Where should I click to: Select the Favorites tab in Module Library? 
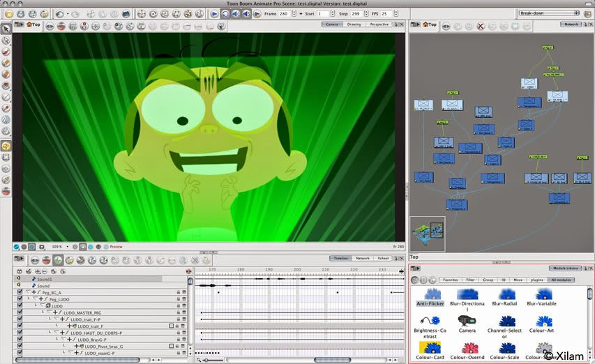[451, 280]
